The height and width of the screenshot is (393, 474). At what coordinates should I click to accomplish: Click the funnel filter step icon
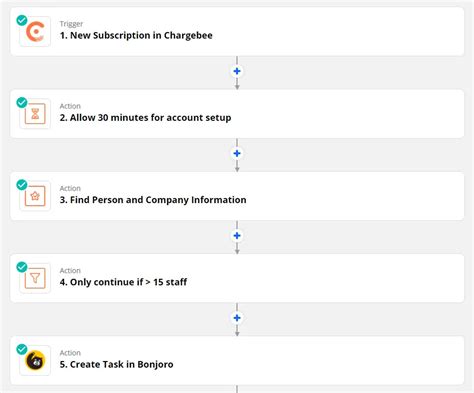click(35, 278)
